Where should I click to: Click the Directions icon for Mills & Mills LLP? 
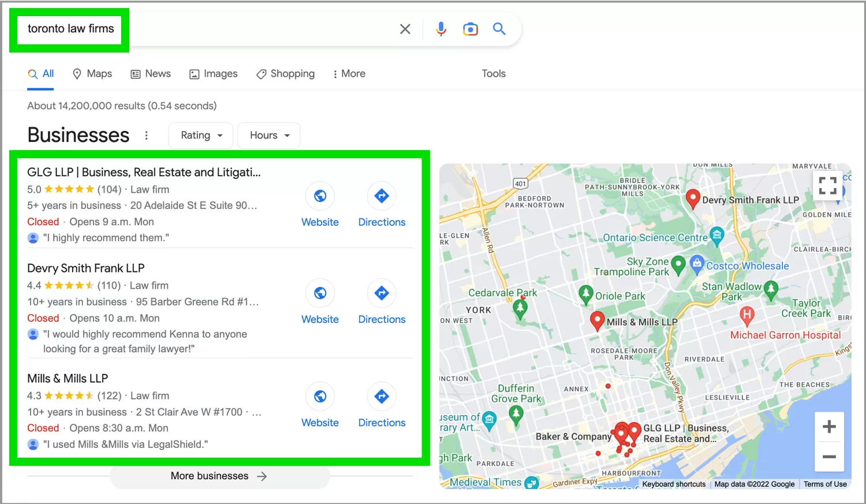[x=382, y=397]
